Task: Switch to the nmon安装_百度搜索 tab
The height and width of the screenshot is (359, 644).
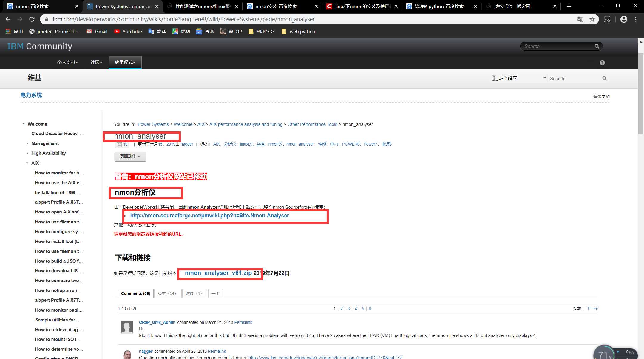Action: tap(281, 6)
